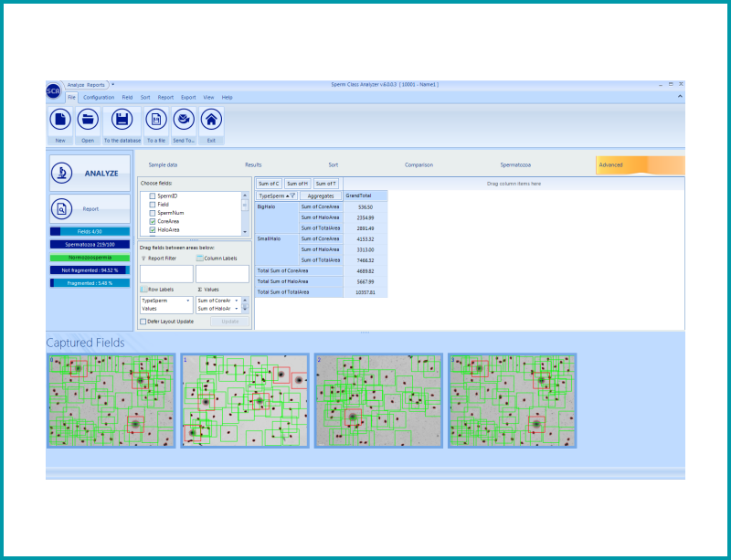Select captured field thumbnail 3
Viewport: 731px width, 560px height.
pyautogui.click(x=513, y=401)
